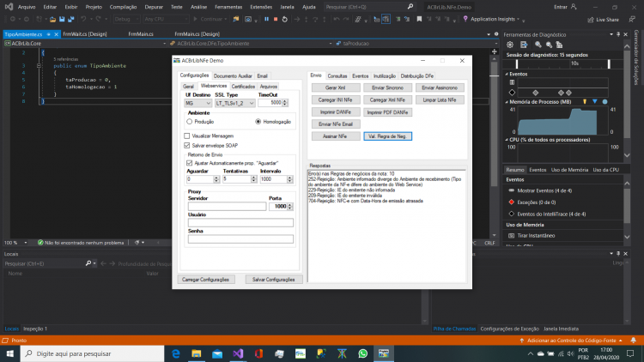Switch to the Certificados tab
Viewport: 644px width, 362px height.
(243, 87)
